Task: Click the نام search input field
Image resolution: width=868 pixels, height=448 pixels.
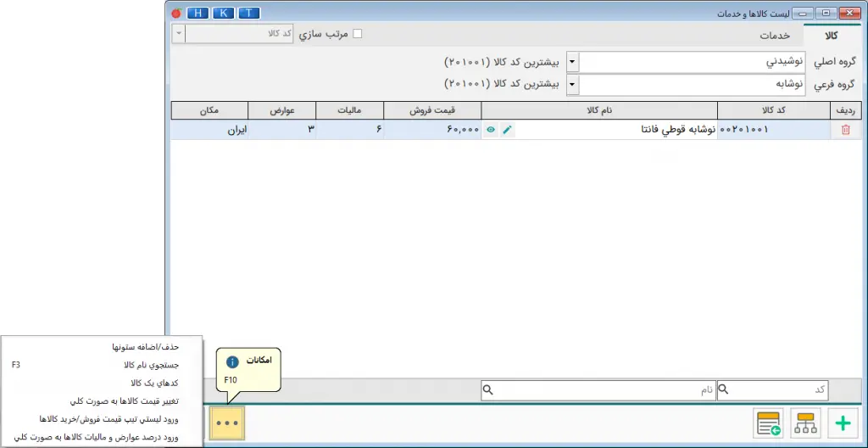Action: click(604, 390)
